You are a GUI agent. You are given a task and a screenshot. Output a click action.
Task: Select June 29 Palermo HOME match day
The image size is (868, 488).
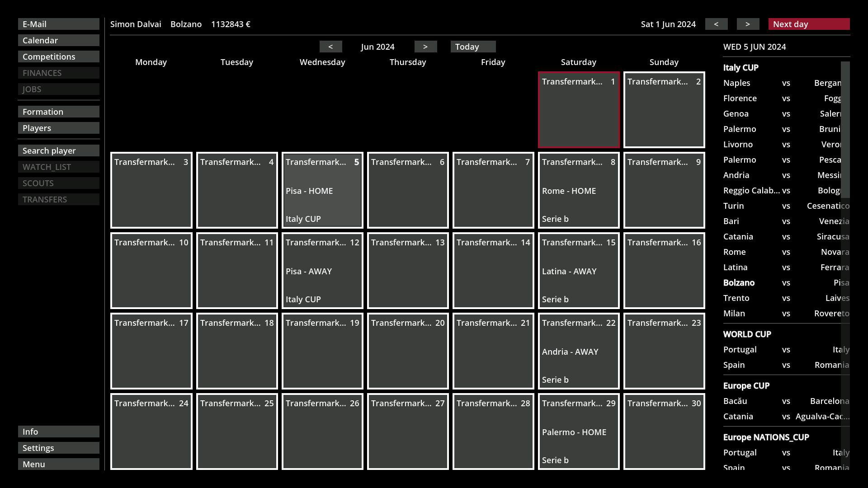pos(579,432)
